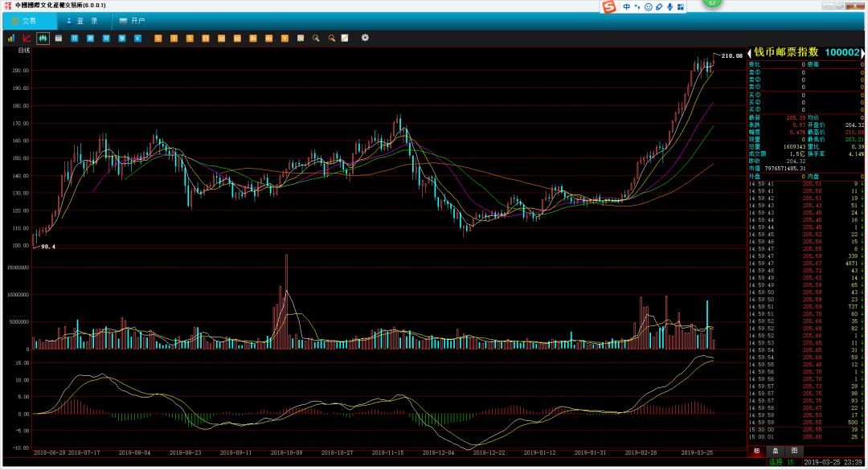Click the Sogou skin pen icon

659,7
